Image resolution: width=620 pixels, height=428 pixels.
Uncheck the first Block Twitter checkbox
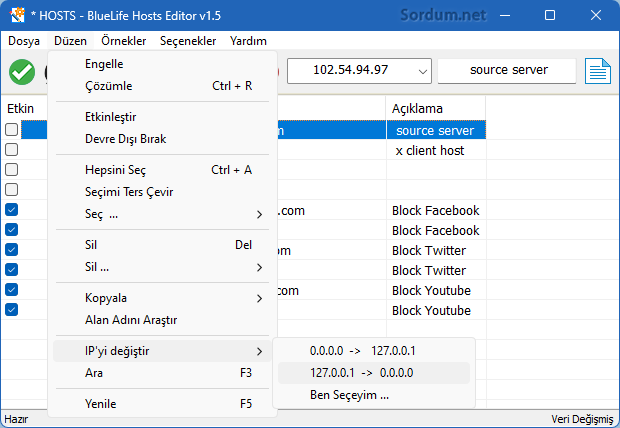tap(11, 250)
